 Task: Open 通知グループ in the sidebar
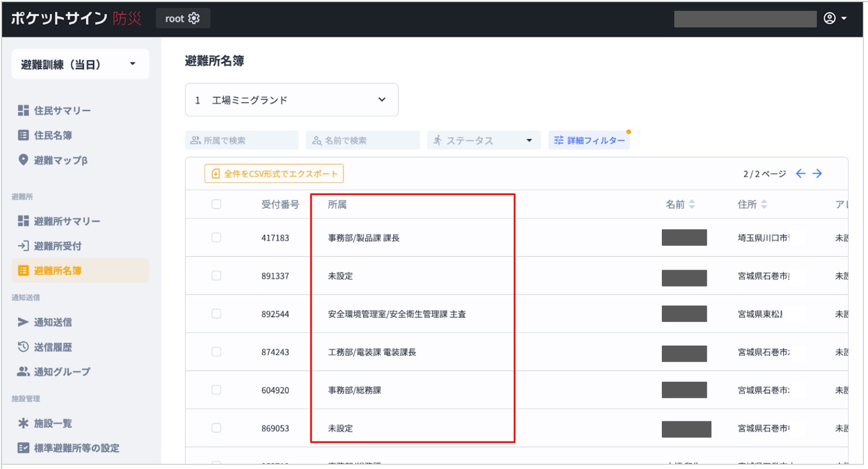[x=61, y=372]
